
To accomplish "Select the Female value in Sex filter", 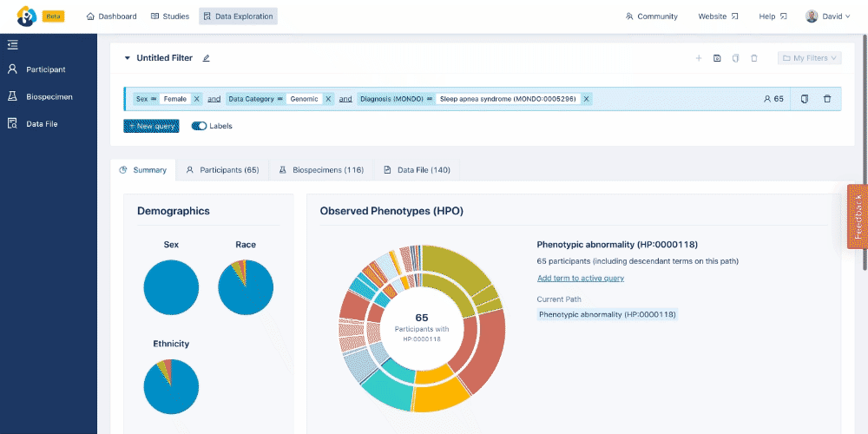I will click(175, 99).
